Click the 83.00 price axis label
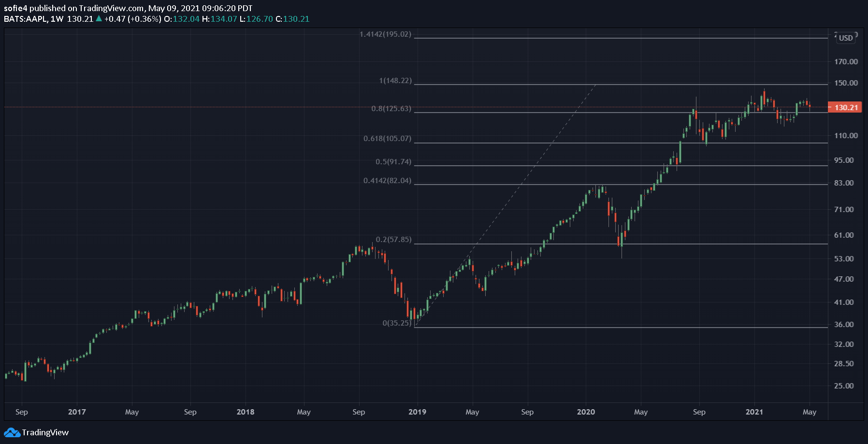Image resolution: width=868 pixels, height=444 pixels. point(844,183)
